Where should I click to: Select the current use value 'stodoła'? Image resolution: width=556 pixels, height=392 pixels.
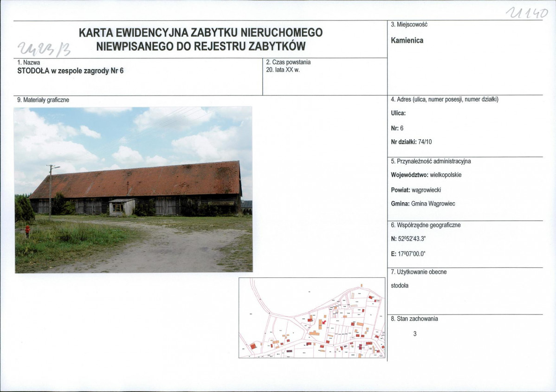(400, 286)
